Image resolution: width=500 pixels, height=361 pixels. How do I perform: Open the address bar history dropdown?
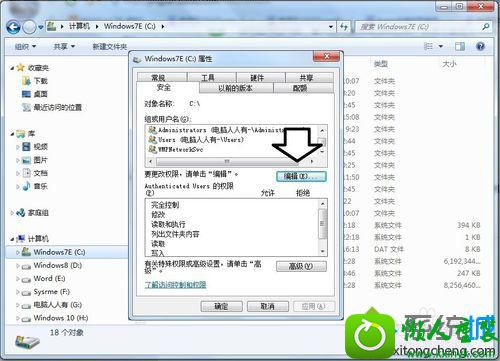(x=331, y=27)
